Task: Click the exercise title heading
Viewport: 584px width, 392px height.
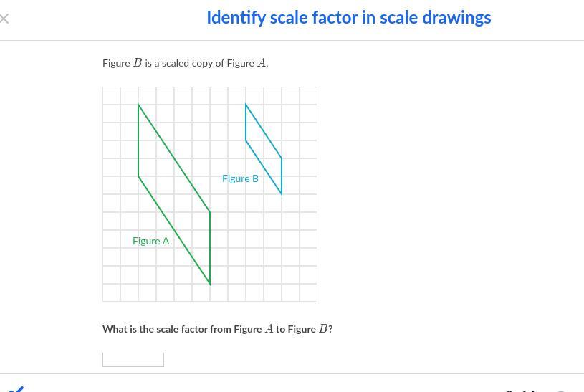Action: [348, 18]
